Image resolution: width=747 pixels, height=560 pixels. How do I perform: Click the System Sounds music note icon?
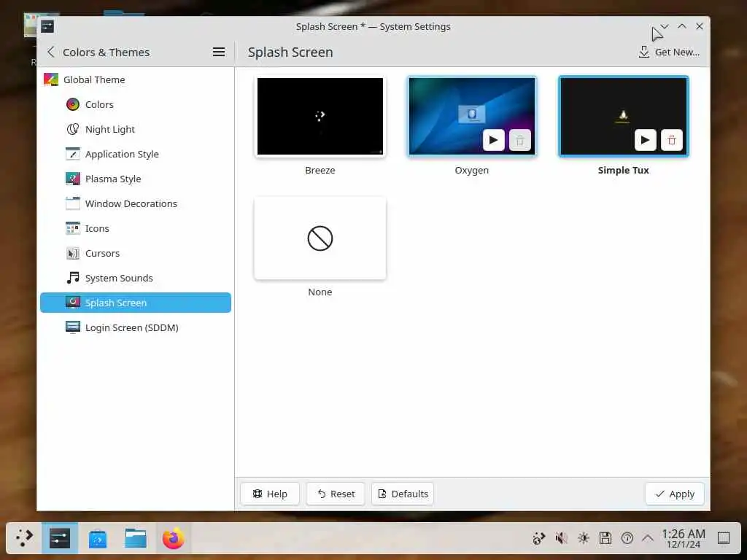(x=73, y=278)
